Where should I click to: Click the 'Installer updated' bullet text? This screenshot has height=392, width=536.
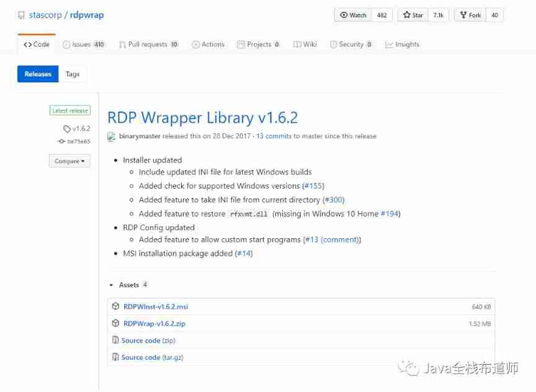coord(153,160)
